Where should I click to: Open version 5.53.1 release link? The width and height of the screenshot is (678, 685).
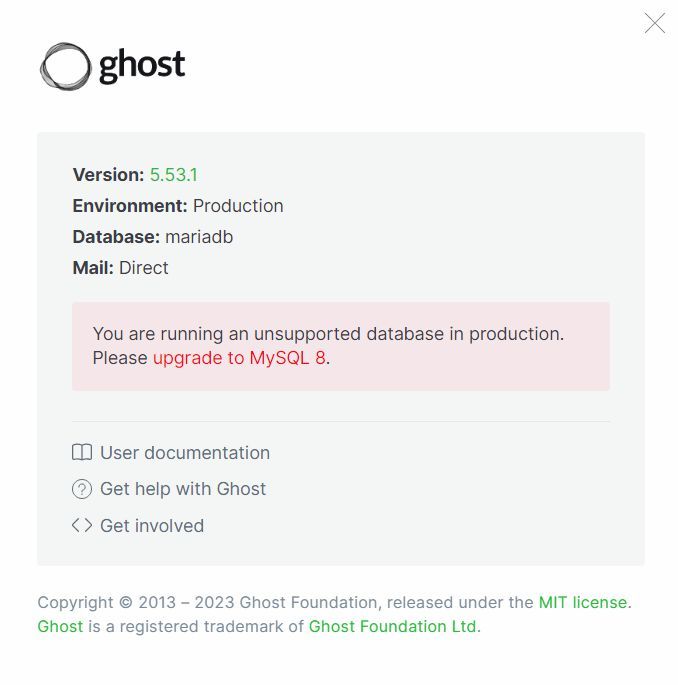coord(173,175)
